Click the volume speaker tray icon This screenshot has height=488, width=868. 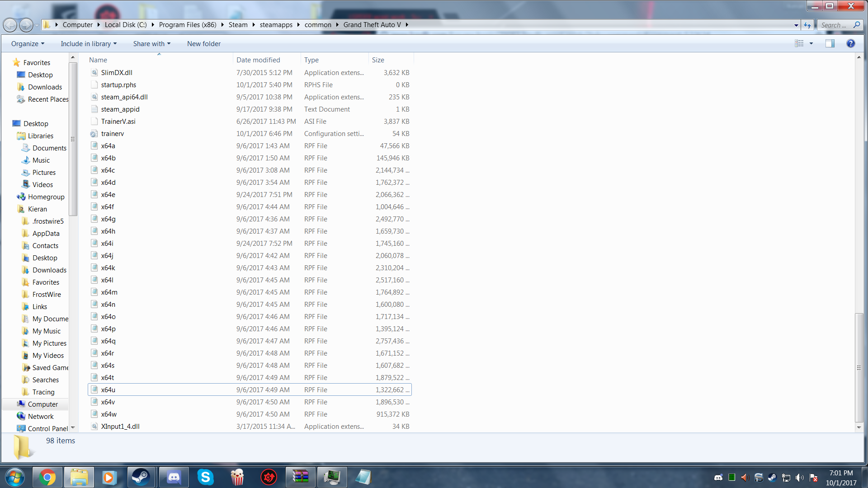799,478
